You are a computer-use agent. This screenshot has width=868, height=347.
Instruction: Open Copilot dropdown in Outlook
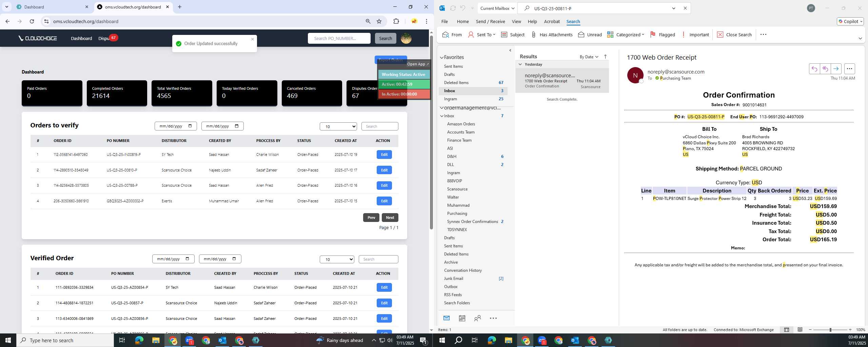(x=850, y=21)
